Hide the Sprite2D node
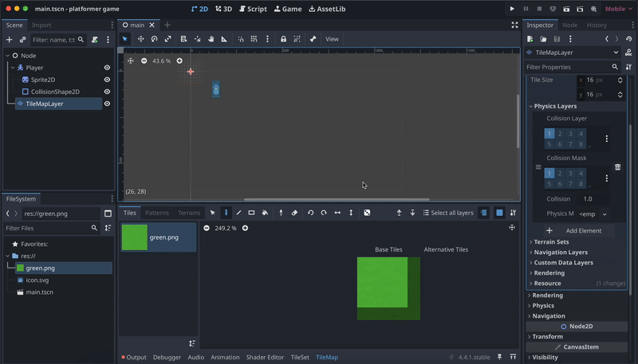The width and height of the screenshot is (638, 364). (x=107, y=80)
